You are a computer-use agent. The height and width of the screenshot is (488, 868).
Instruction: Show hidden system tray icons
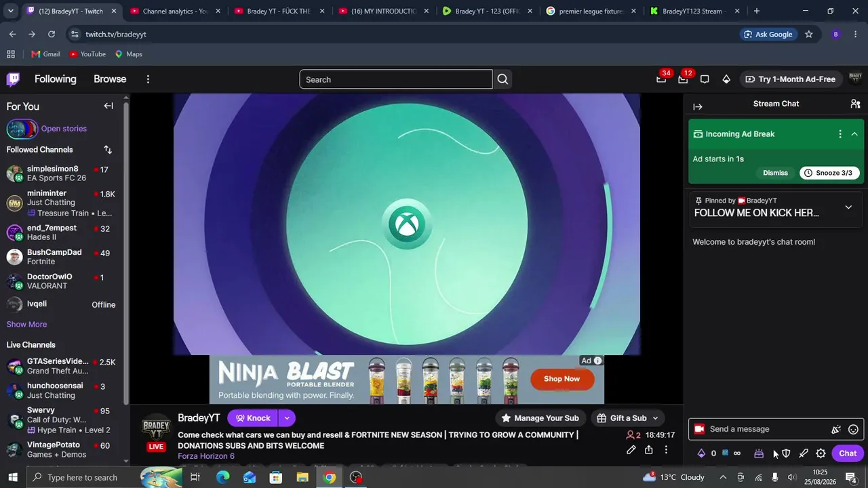point(723,477)
